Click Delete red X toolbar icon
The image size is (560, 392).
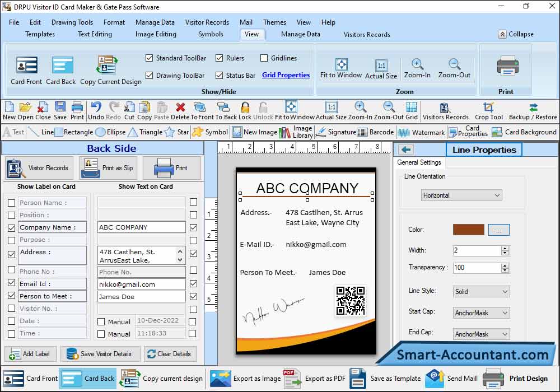point(180,107)
